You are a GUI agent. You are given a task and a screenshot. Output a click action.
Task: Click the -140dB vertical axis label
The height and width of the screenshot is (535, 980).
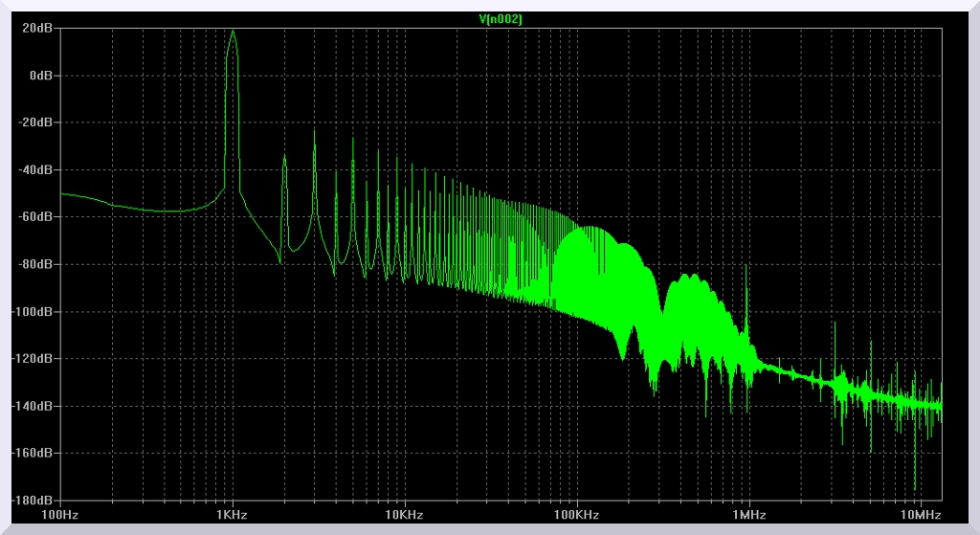(x=33, y=406)
